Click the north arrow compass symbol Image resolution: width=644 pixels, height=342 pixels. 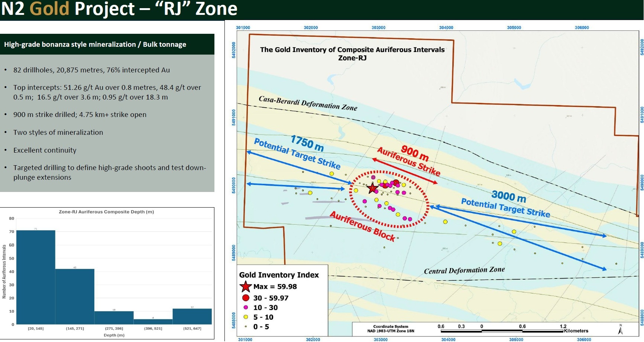[x=620, y=329]
